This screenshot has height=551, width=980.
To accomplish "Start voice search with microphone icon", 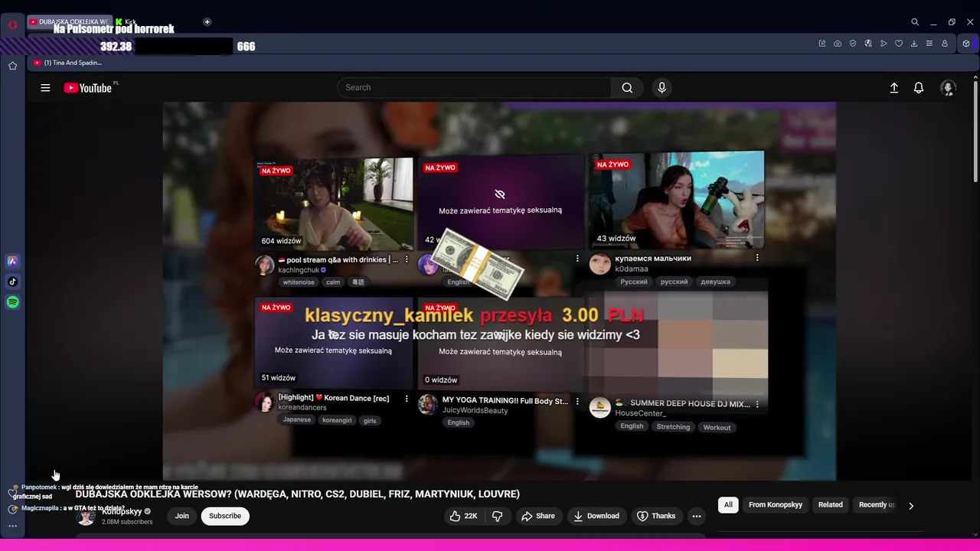I will pos(662,87).
